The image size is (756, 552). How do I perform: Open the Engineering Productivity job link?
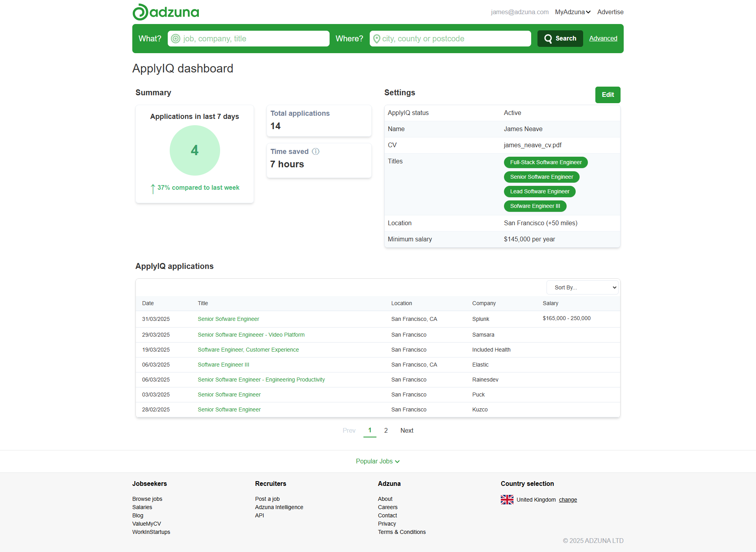pyautogui.click(x=261, y=380)
